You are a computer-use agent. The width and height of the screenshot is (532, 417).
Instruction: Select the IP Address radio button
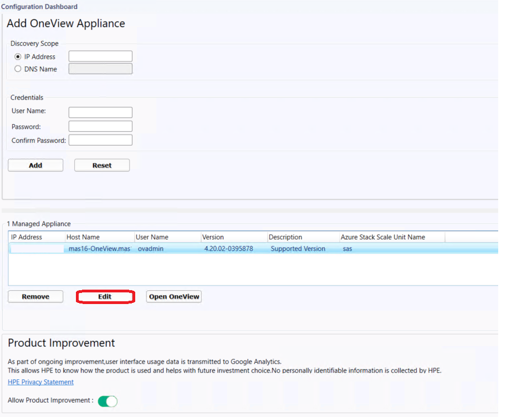pyautogui.click(x=18, y=56)
